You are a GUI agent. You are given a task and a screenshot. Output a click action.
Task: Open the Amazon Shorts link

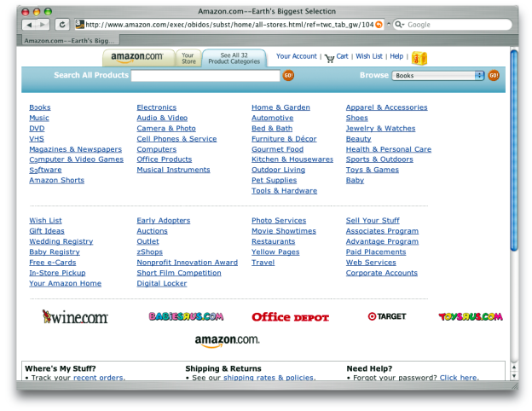click(56, 181)
